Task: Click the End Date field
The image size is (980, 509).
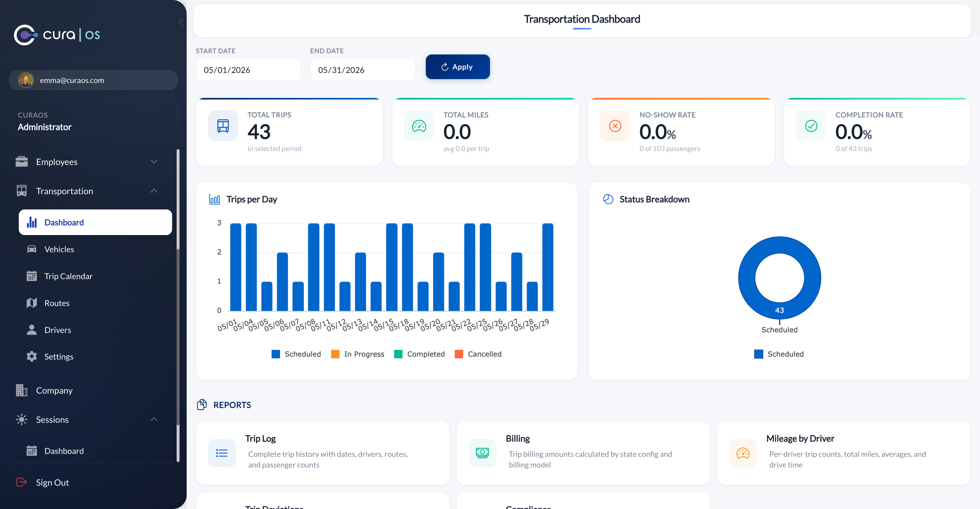Action: (363, 70)
